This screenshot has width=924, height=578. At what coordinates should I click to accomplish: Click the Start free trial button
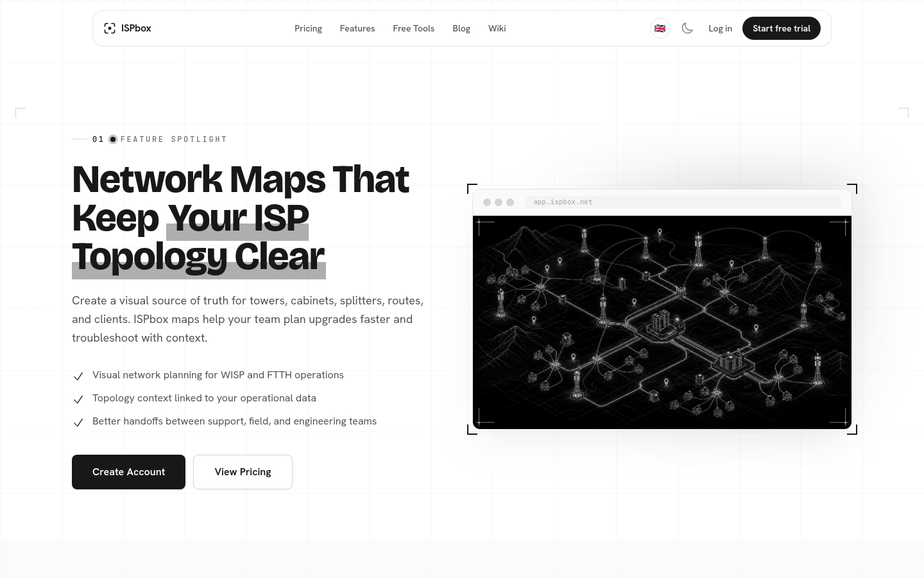click(782, 28)
